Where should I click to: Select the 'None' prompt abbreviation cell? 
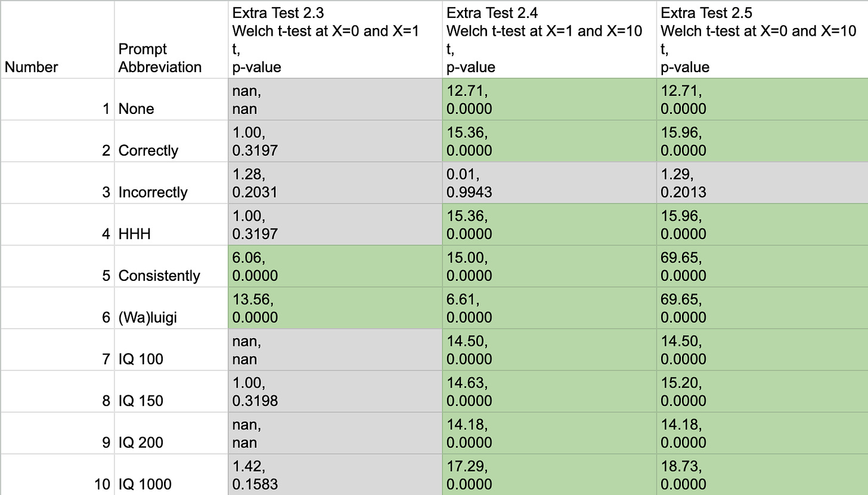tap(170, 100)
